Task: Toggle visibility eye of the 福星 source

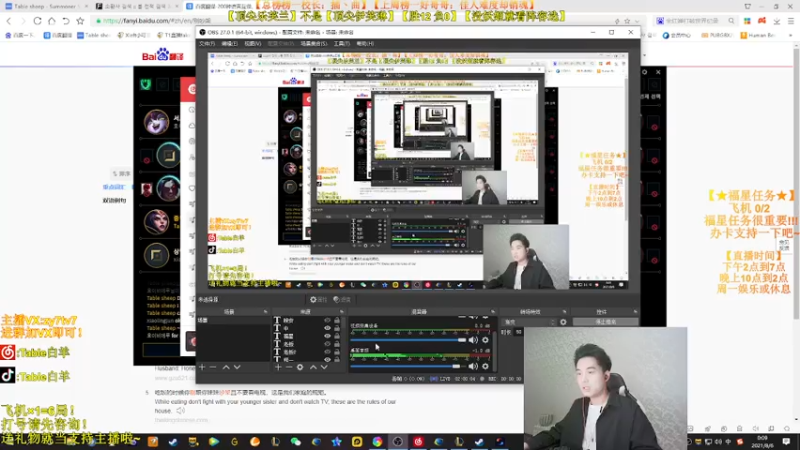Action: coord(328,336)
